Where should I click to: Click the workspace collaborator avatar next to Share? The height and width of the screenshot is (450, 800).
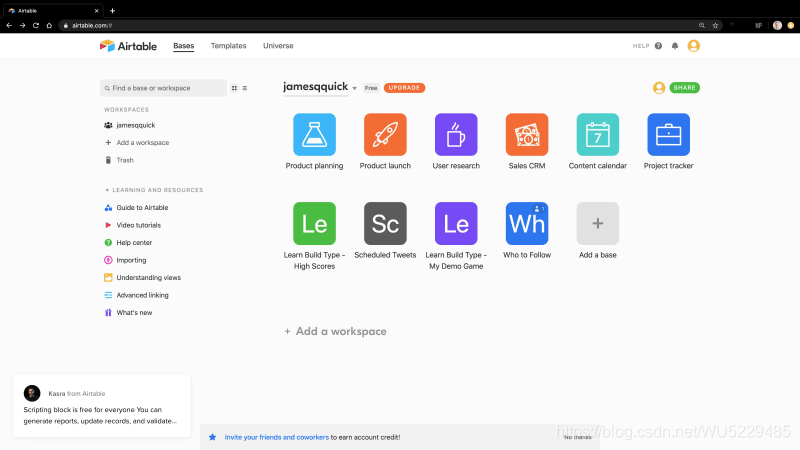point(659,88)
